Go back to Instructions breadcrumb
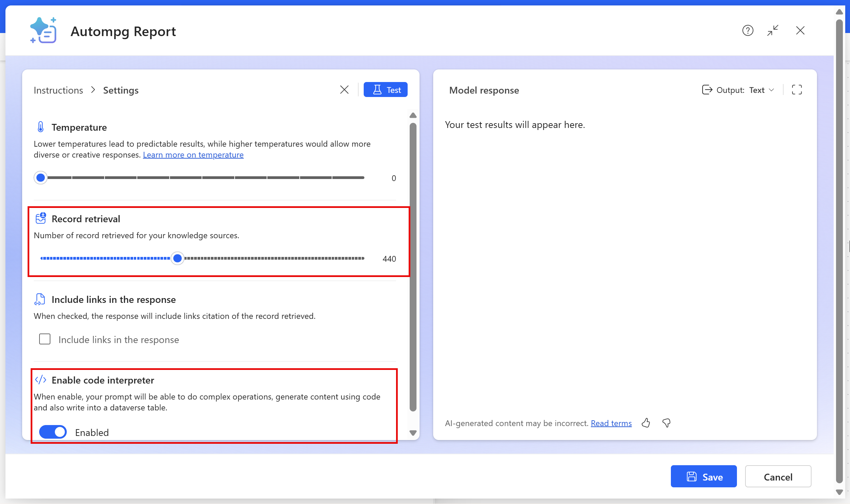 point(58,90)
